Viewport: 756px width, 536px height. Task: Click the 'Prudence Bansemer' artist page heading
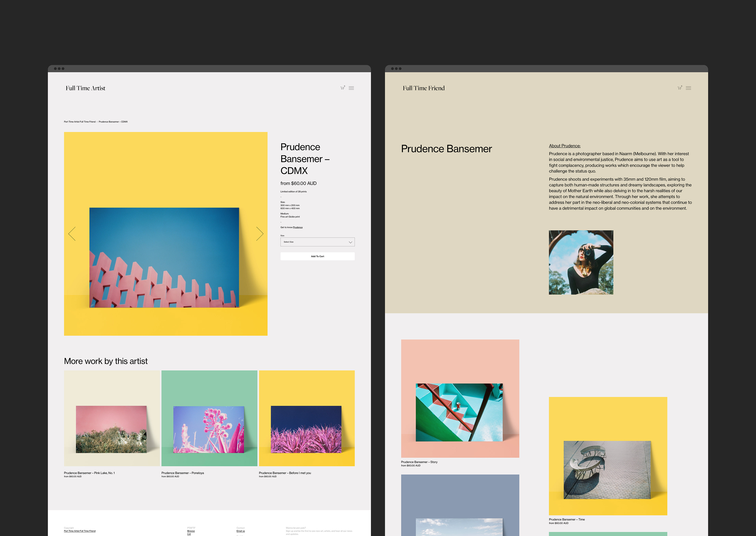tap(446, 149)
